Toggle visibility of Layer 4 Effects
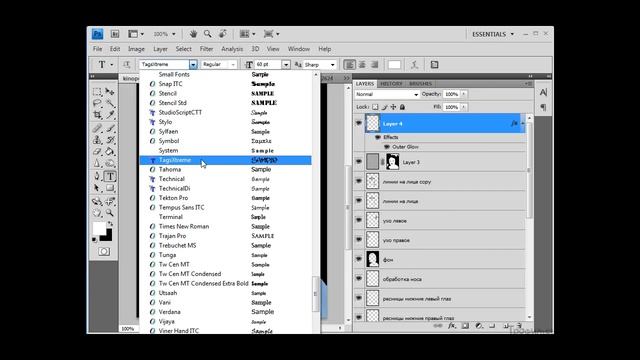 378,138
